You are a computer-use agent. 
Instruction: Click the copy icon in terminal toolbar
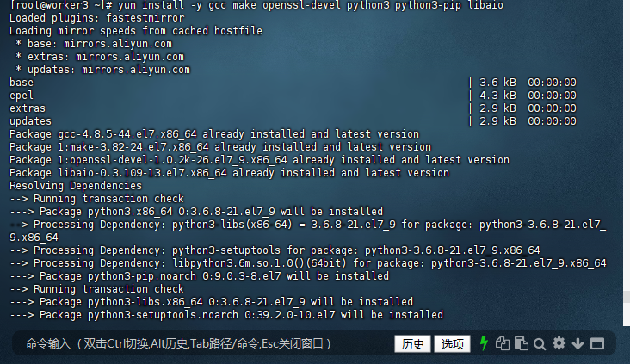[x=503, y=343]
